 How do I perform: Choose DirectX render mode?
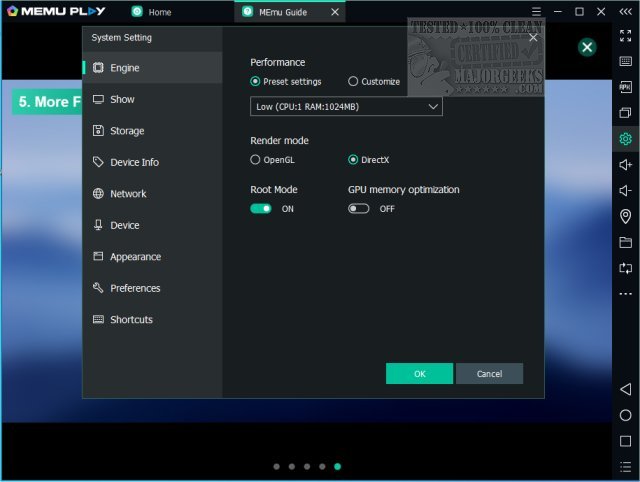click(353, 160)
